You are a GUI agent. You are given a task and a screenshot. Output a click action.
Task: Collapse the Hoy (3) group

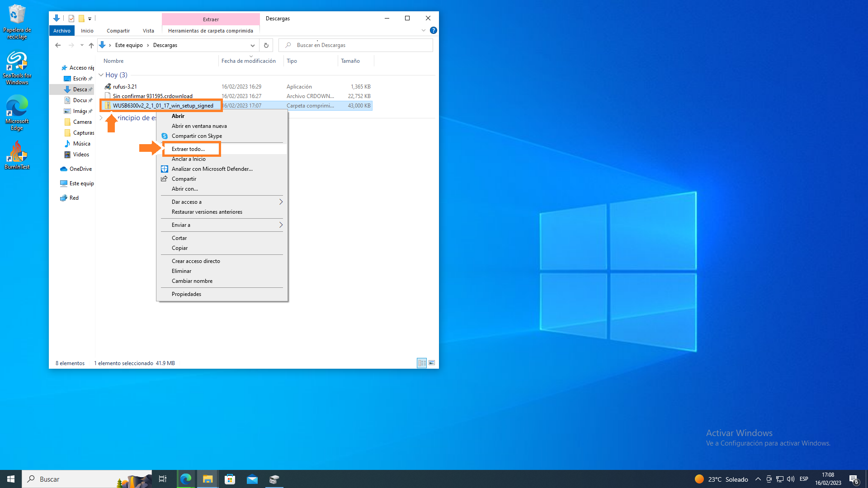pyautogui.click(x=101, y=75)
